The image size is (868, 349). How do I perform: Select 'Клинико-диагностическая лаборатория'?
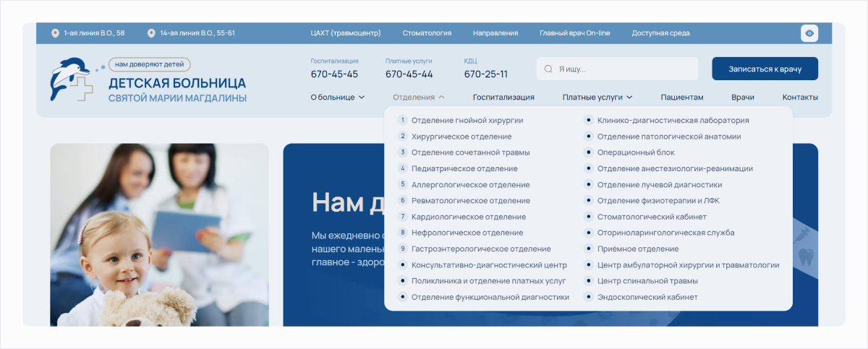[673, 120]
